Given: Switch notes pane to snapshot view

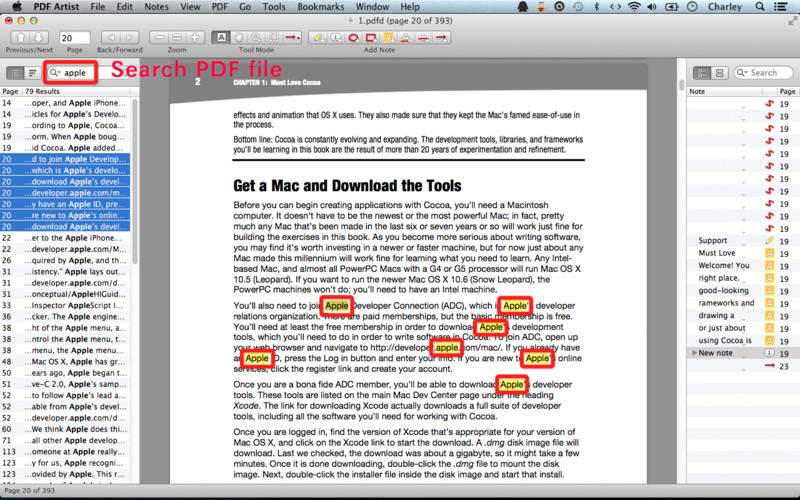Looking at the screenshot, I should 719,73.
